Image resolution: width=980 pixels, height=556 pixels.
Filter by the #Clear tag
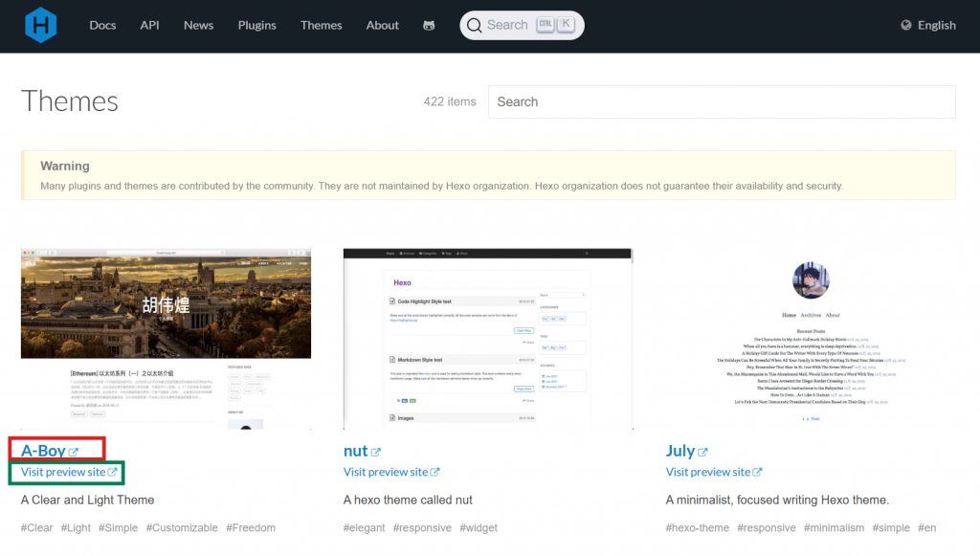pos(37,528)
